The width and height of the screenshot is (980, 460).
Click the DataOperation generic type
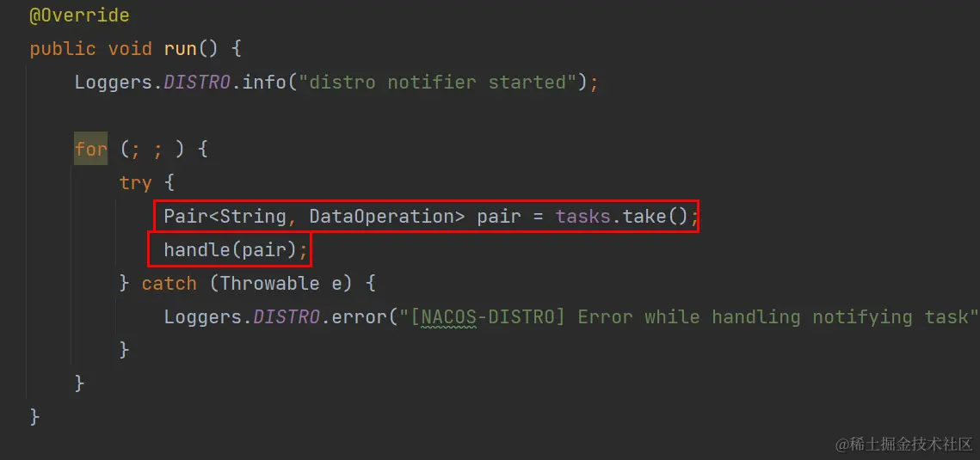[383, 217]
